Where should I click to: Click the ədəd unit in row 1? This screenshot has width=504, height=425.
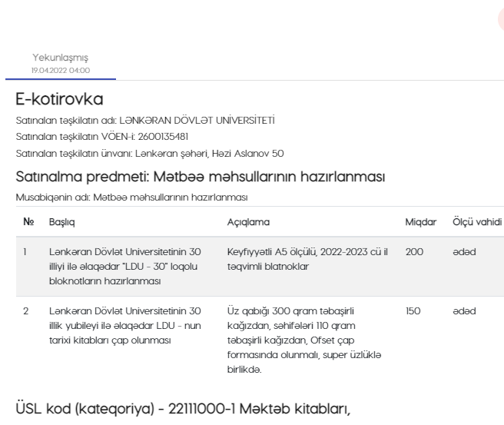[x=464, y=252]
